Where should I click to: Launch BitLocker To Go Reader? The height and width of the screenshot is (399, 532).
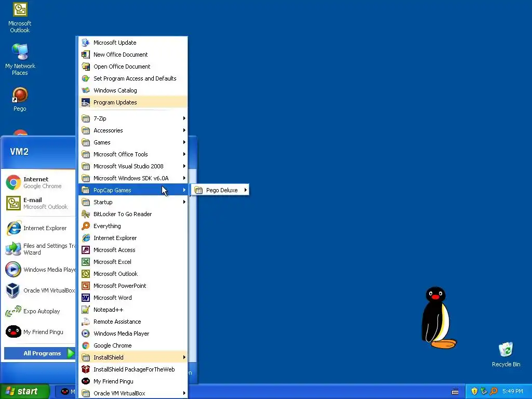click(133, 214)
